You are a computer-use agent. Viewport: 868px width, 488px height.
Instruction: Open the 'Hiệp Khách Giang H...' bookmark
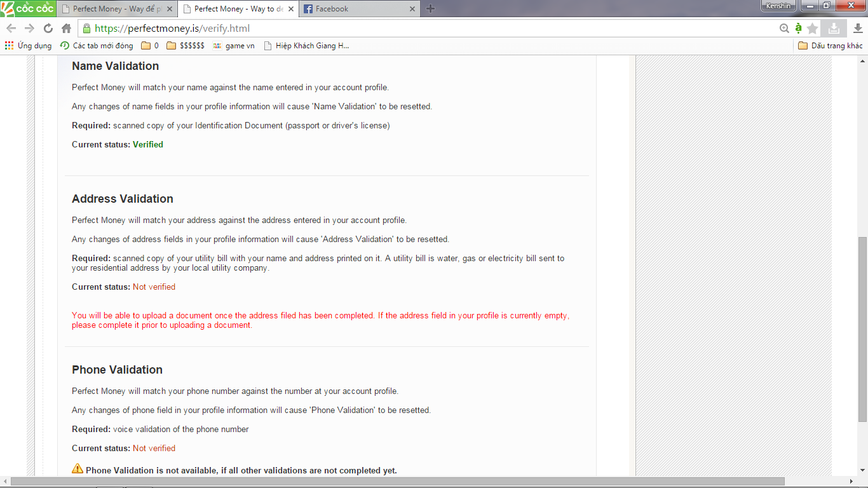coord(306,46)
